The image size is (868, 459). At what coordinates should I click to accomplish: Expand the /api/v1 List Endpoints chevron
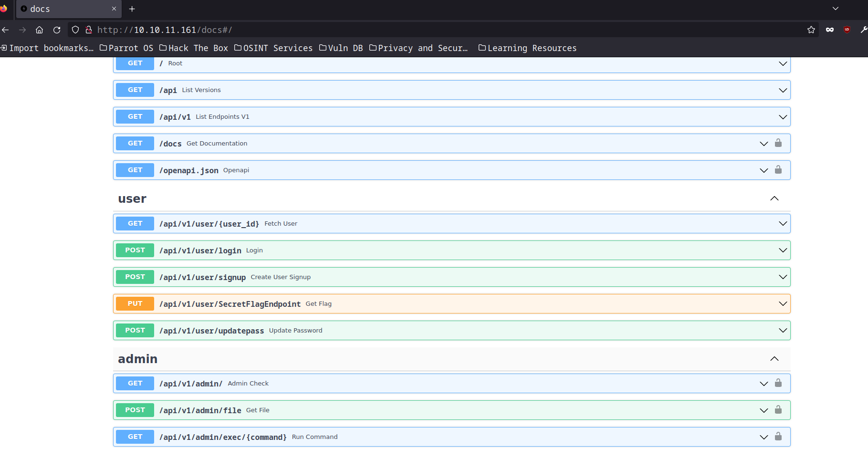(783, 117)
